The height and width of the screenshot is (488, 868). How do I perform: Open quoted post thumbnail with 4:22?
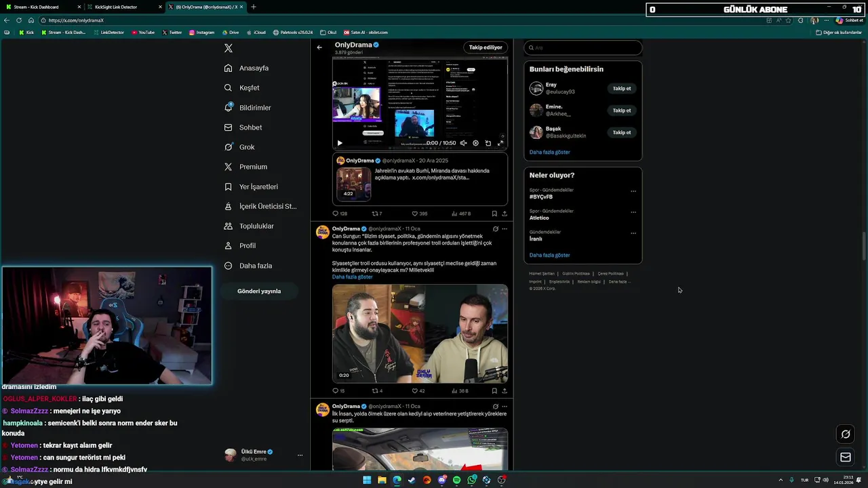(354, 183)
